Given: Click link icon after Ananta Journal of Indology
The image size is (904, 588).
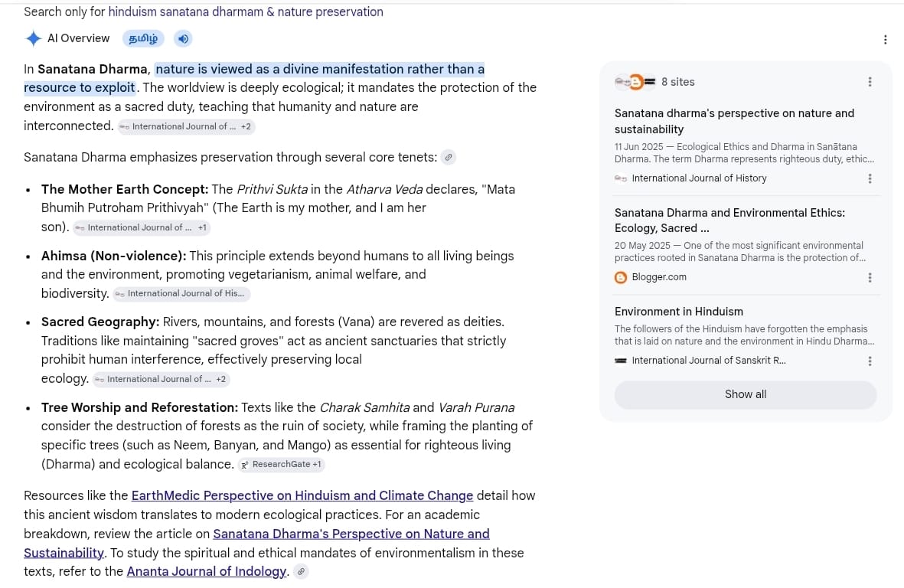Looking at the screenshot, I should click(x=300, y=571).
